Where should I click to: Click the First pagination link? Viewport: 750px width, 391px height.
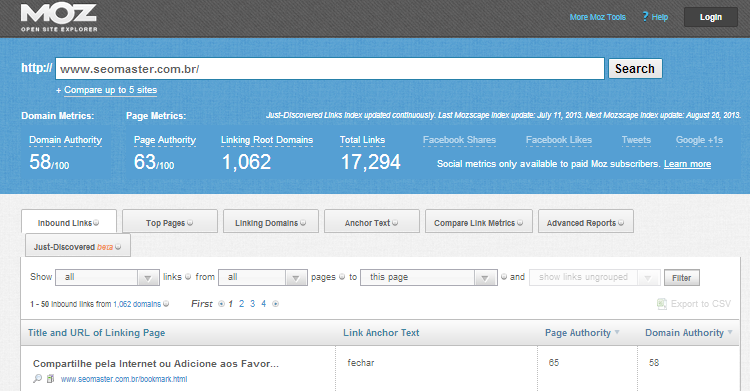pyautogui.click(x=201, y=304)
